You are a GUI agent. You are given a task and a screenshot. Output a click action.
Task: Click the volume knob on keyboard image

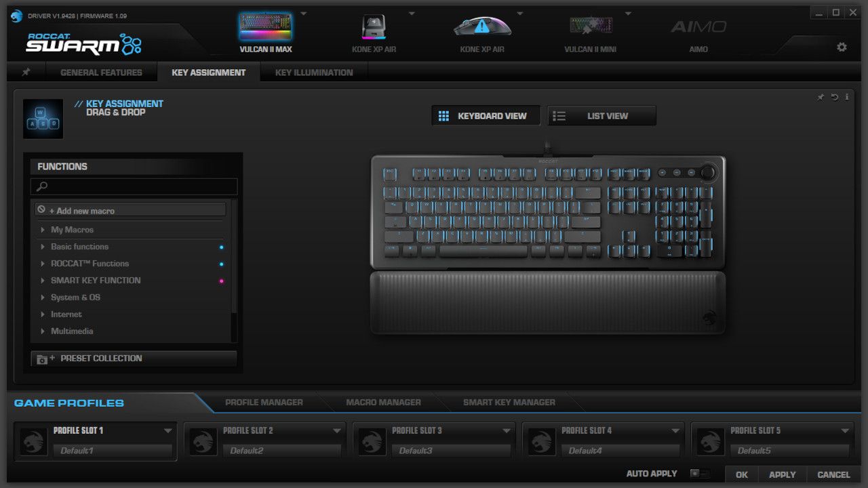pos(708,173)
